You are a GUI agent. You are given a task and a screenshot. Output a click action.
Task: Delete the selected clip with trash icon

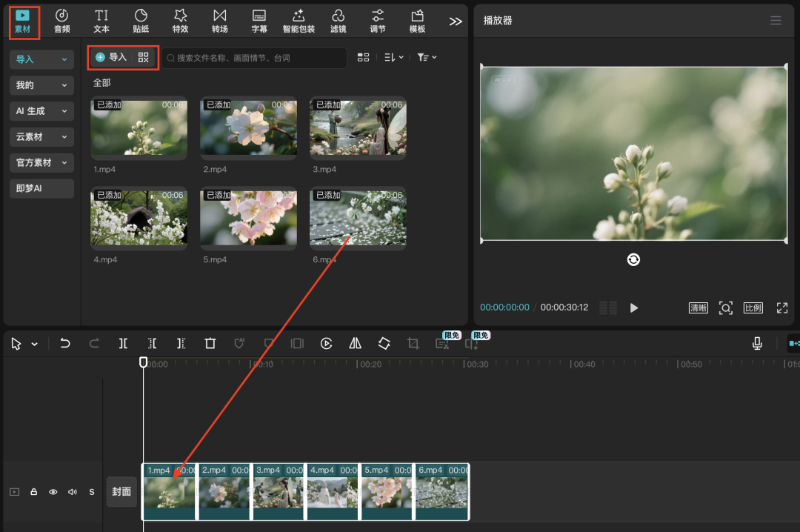[210, 344]
